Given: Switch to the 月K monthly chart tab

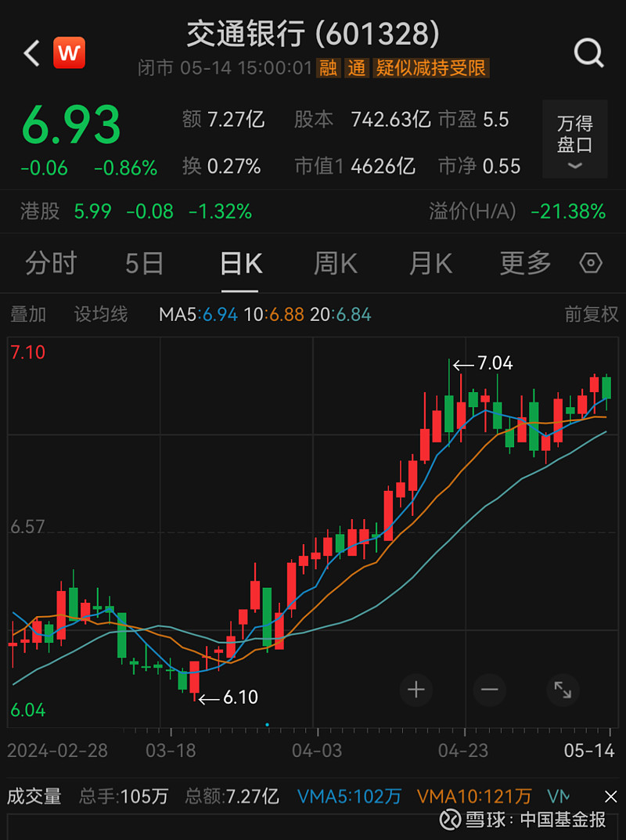Looking at the screenshot, I should [x=429, y=264].
